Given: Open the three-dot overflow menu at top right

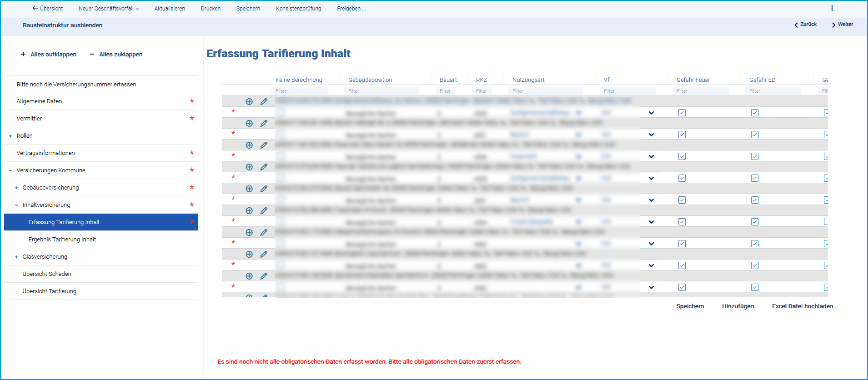Looking at the screenshot, I should [832, 8].
